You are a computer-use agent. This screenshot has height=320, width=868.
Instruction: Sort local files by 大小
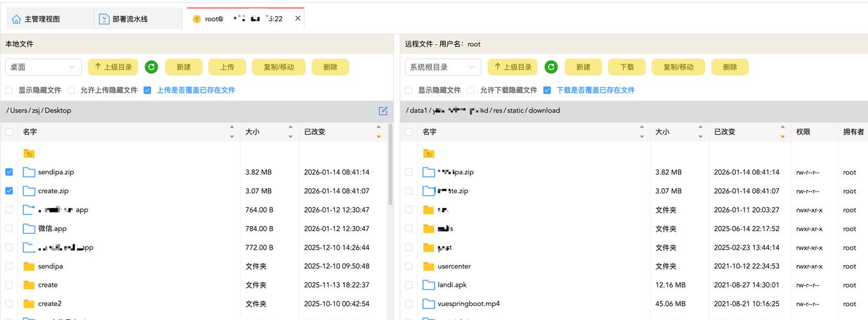pos(291,132)
